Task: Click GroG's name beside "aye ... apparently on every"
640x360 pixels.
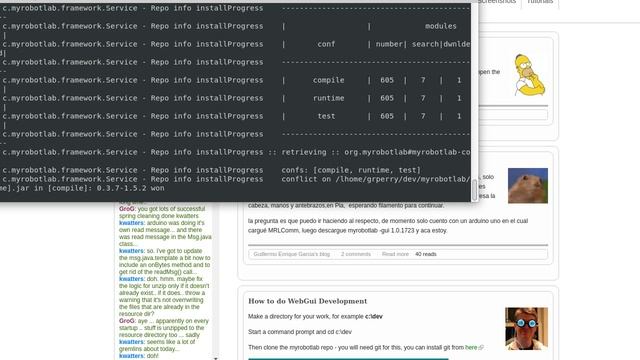Action: (x=127, y=321)
